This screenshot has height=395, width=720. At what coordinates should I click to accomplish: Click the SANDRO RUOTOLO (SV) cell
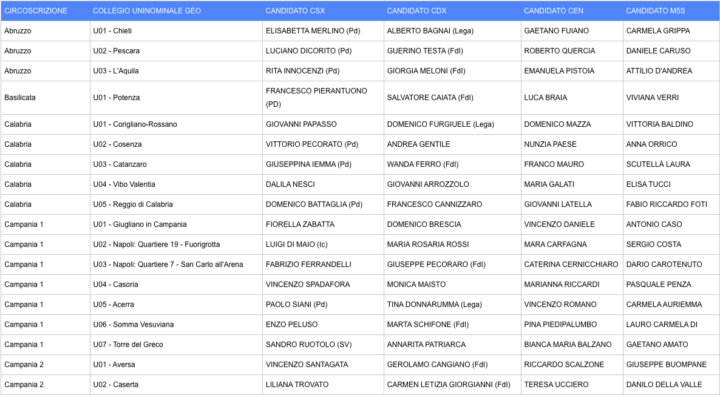coord(323,344)
